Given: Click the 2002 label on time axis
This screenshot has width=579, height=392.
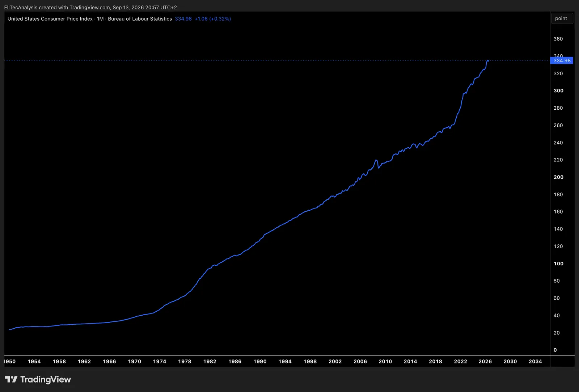Looking at the screenshot, I should tap(335, 361).
